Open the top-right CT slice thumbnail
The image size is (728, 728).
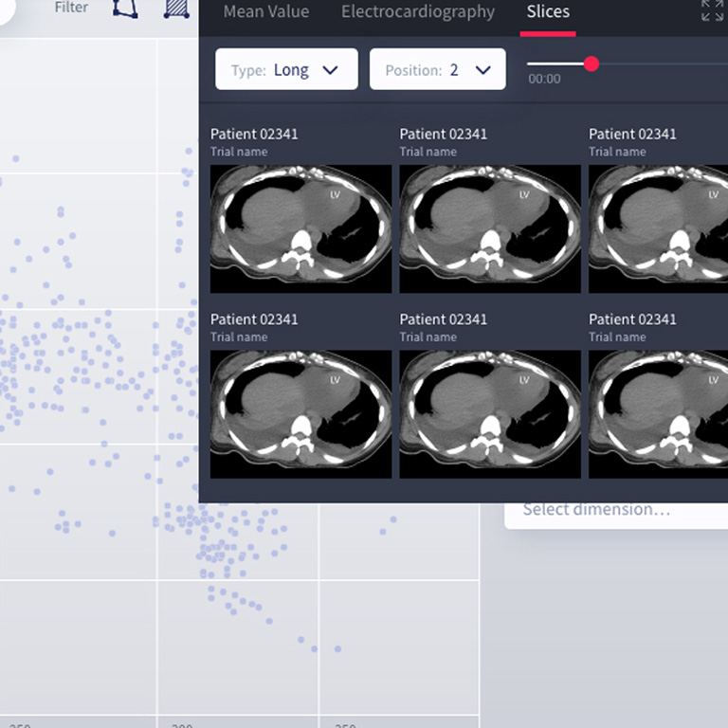point(658,228)
